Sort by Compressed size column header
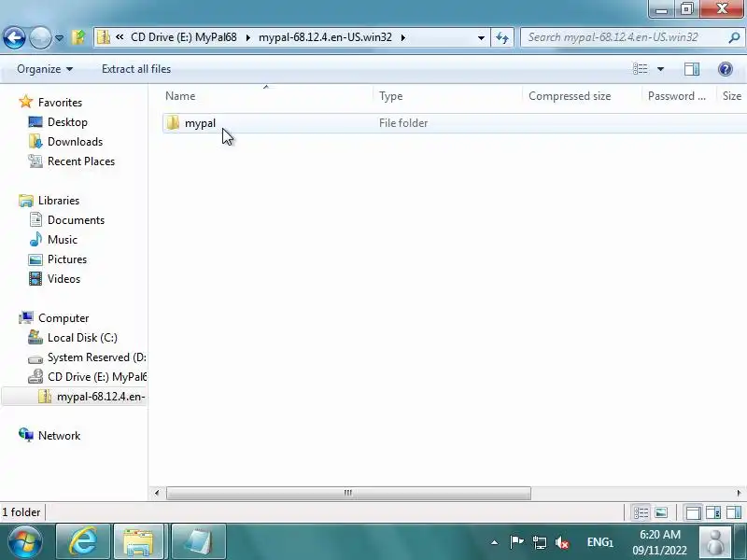Viewport: 747px width, 560px height. pyautogui.click(x=582, y=96)
